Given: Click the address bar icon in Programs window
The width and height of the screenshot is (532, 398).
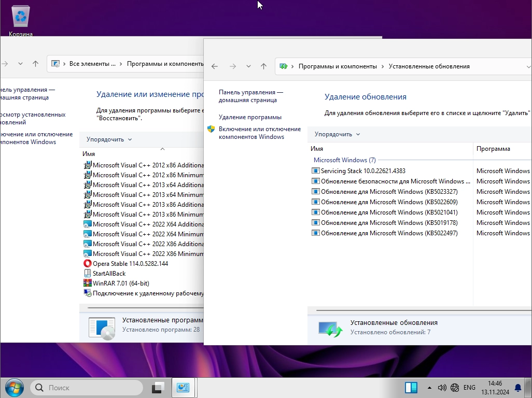Looking at the screenshot, I should (x=55, y=64).
